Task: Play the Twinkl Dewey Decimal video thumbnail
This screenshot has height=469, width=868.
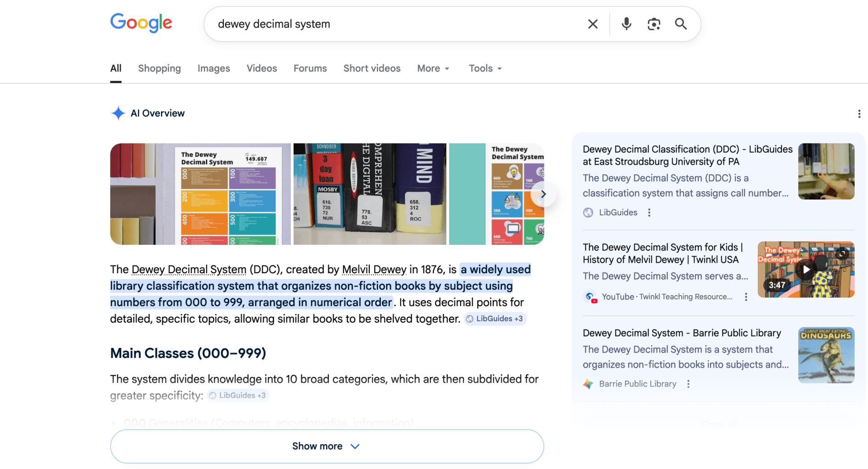Action: tap(806, 270)
